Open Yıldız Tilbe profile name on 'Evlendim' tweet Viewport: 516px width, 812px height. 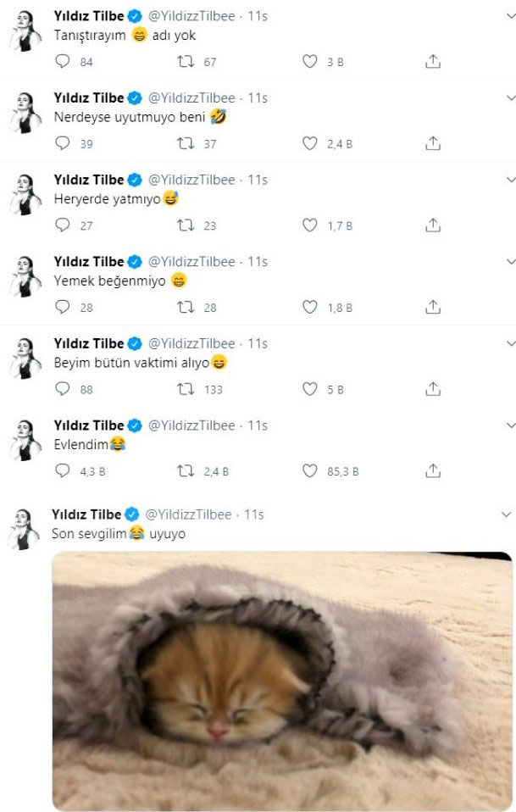[x=88, y=425]
